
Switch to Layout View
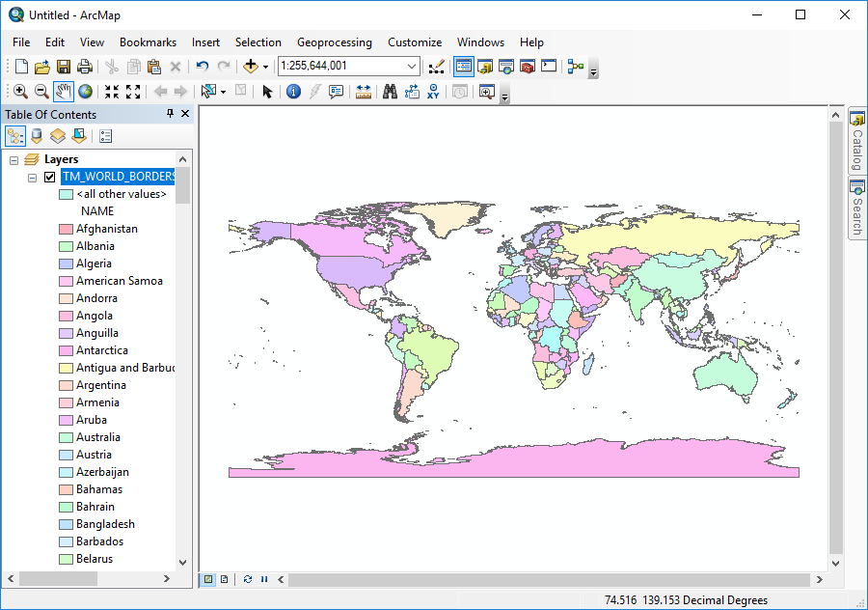[x=224, y=578]
